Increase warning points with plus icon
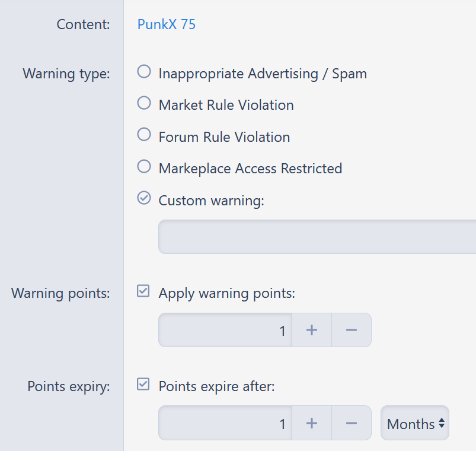This screenshot has width=476, height=451. tap(312, 330)
